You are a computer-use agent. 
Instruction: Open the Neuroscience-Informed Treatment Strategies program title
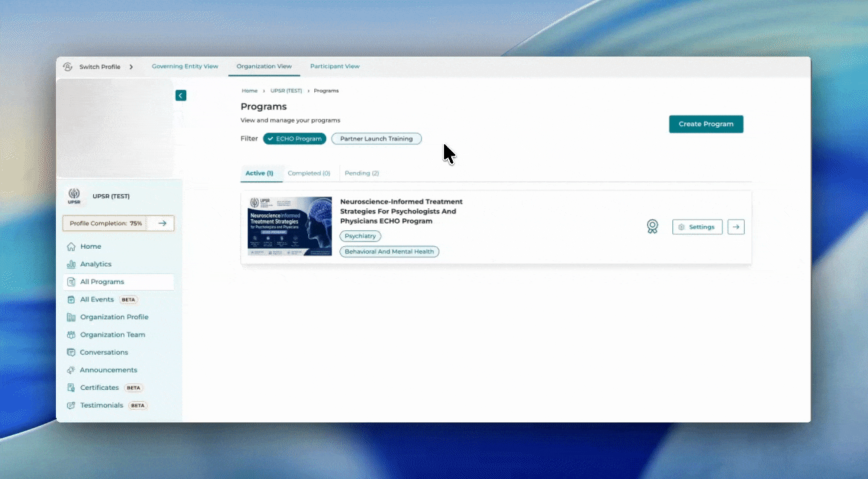[401, 211]
